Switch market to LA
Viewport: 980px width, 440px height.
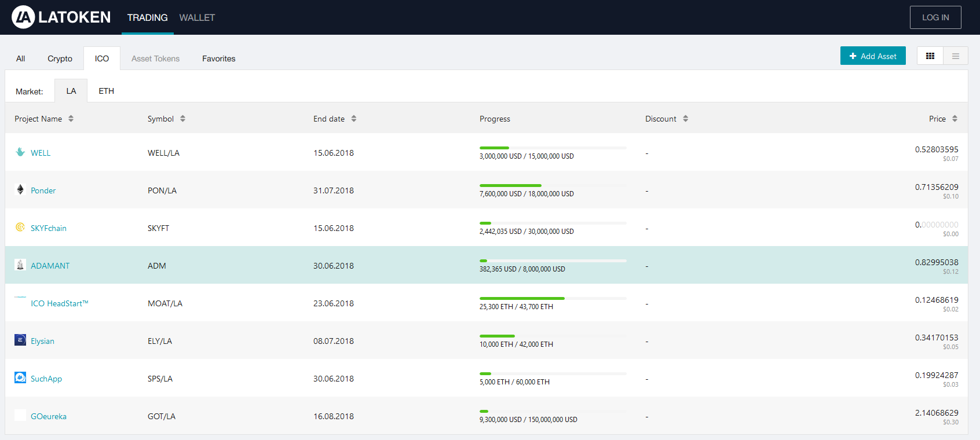point(71,91)
